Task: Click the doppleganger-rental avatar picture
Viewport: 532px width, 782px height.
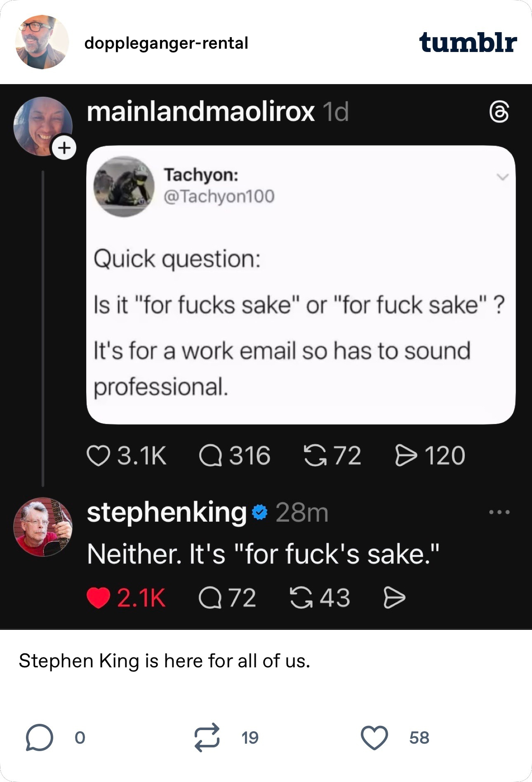Action: 42,42
